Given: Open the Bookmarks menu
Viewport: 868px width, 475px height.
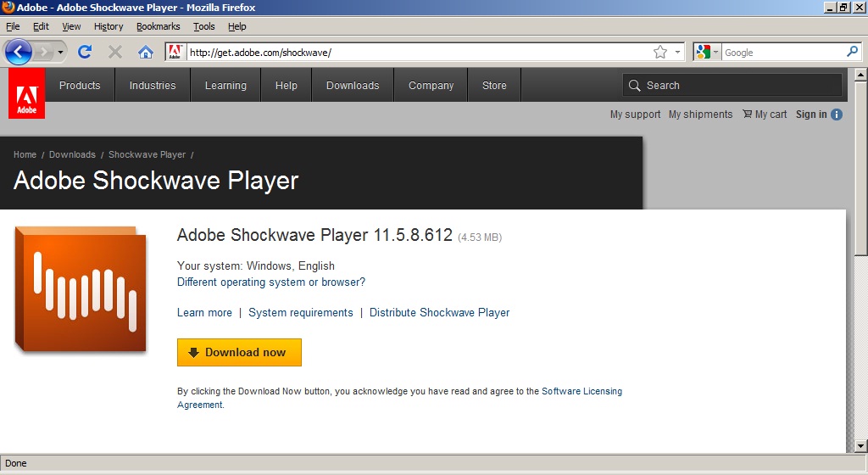Looking at the screenshot, I should 158,26.
